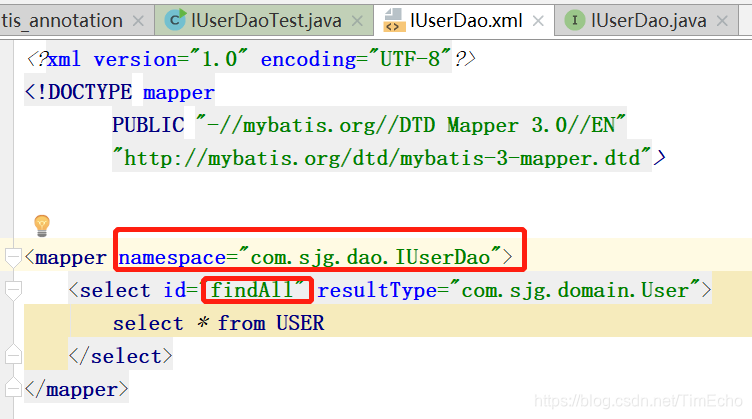Collapse the select tag fold marker
Image resolution: width=752 pixels, height=419 pixels.
(13, 291)
